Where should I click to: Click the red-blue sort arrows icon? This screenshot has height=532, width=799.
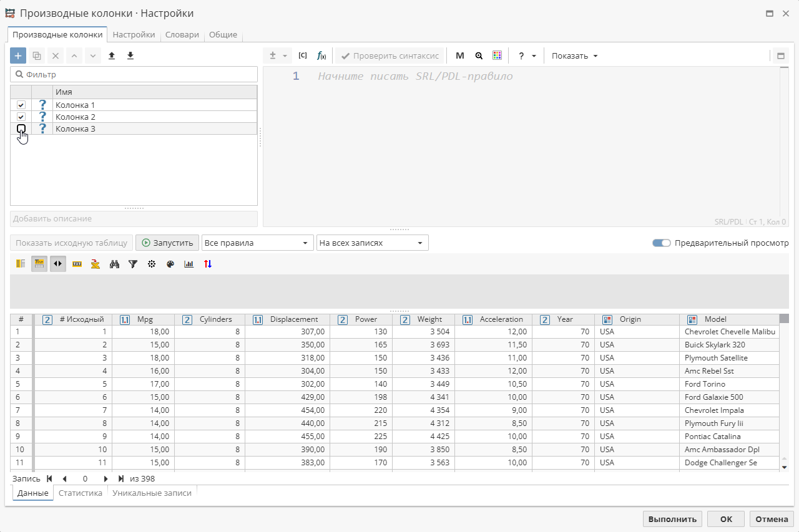[208, 264]
